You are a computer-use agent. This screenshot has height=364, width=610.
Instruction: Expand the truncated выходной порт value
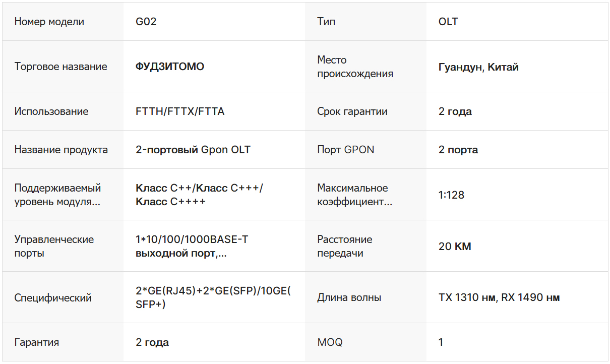[x=181, y=253]
